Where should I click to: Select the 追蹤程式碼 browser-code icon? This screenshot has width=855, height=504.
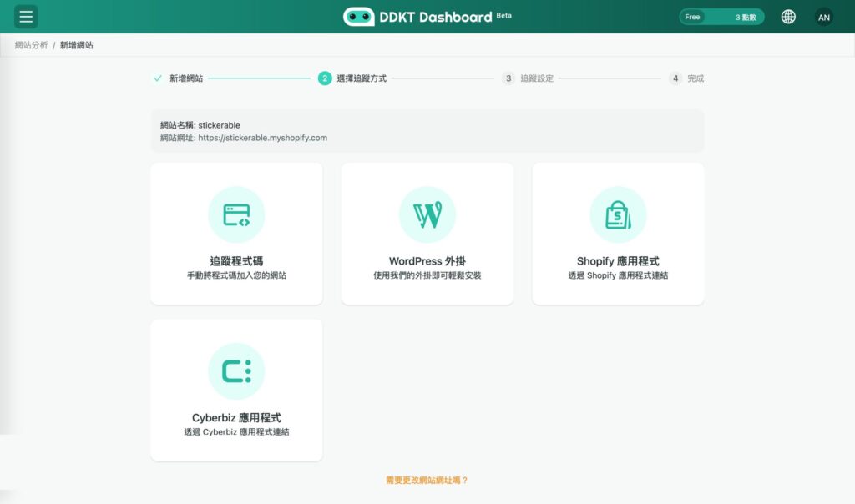coord(236,214)
